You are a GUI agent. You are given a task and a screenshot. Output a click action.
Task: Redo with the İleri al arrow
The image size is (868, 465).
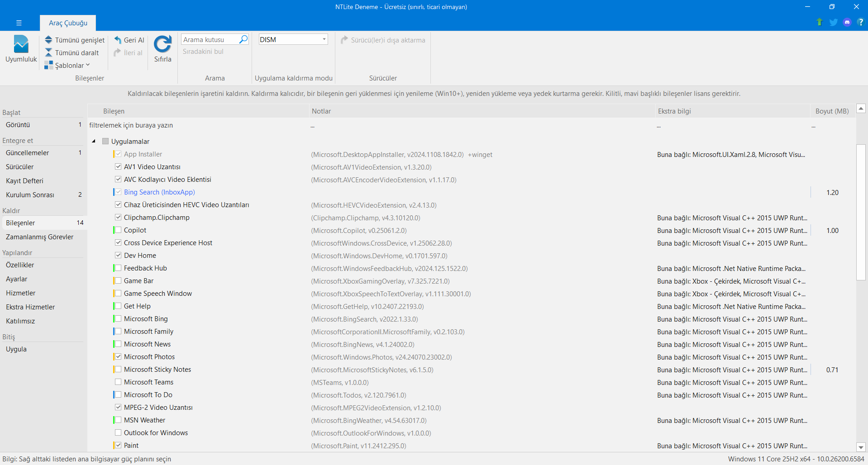(x=118, y=52)
